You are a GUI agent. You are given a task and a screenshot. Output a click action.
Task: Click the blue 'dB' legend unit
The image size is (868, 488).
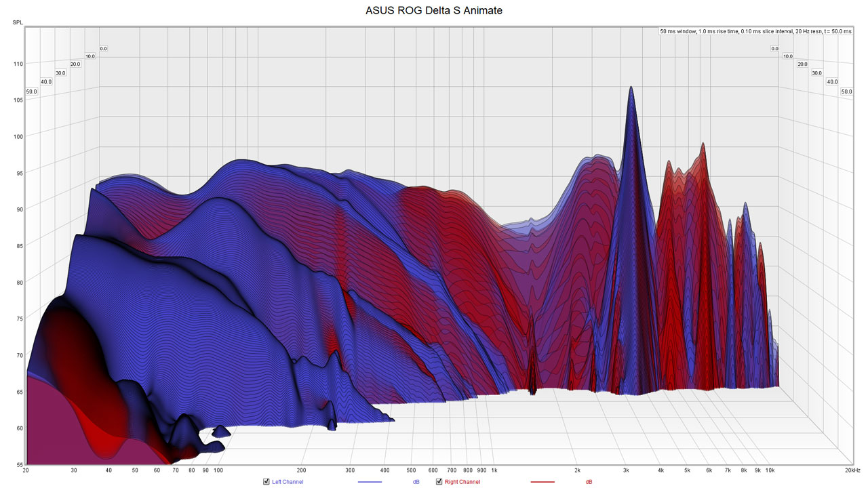point(416,482)
